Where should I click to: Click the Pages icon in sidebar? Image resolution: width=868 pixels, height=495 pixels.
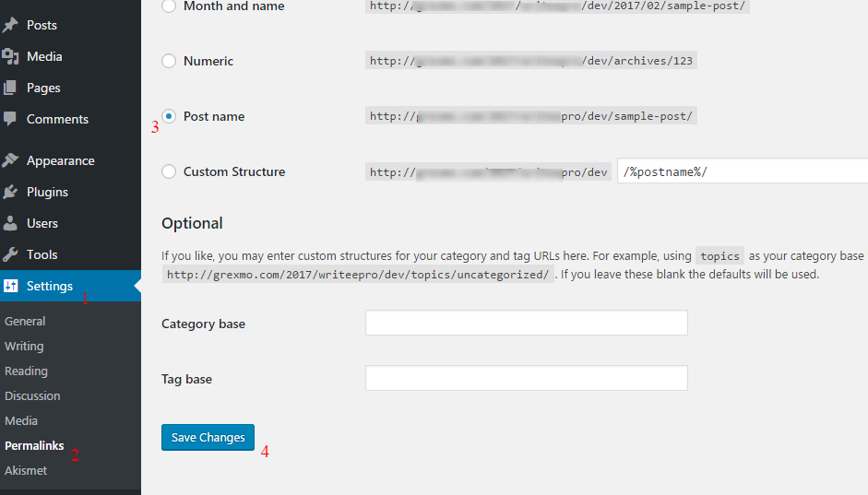pos(10,88)
